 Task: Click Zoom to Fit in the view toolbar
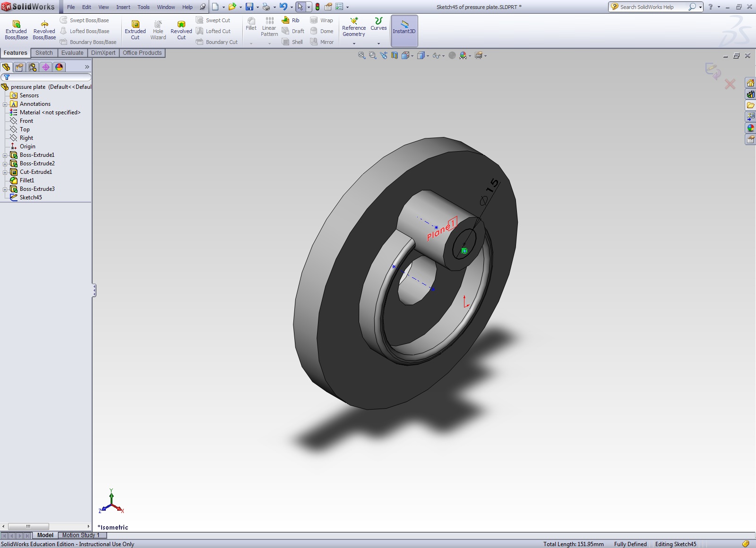pos(362,55)
